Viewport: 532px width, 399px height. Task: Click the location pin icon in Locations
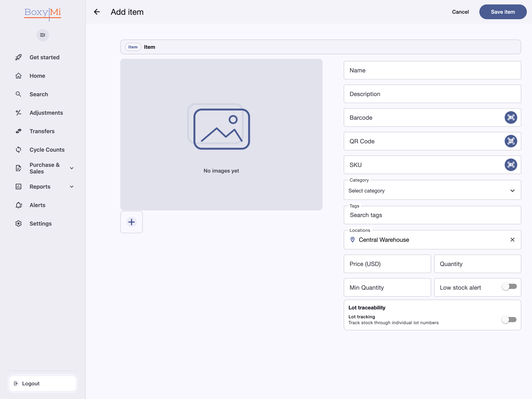coord(353,240)
